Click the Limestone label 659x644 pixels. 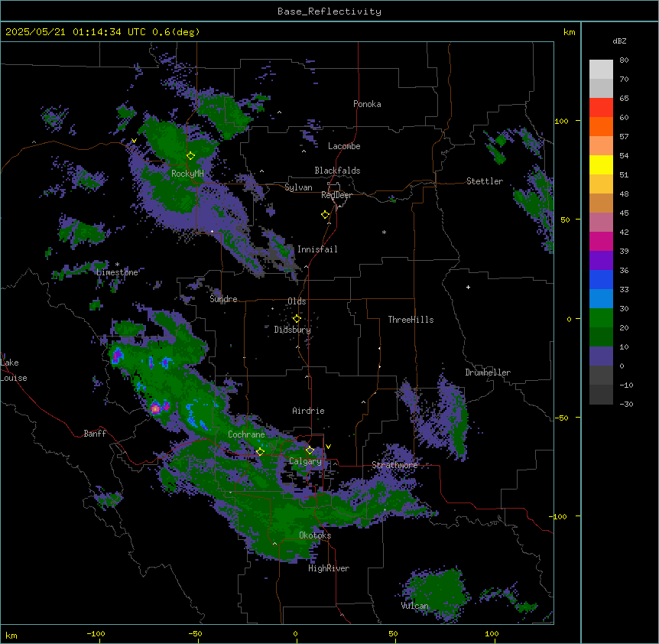[x=117, y=272]
